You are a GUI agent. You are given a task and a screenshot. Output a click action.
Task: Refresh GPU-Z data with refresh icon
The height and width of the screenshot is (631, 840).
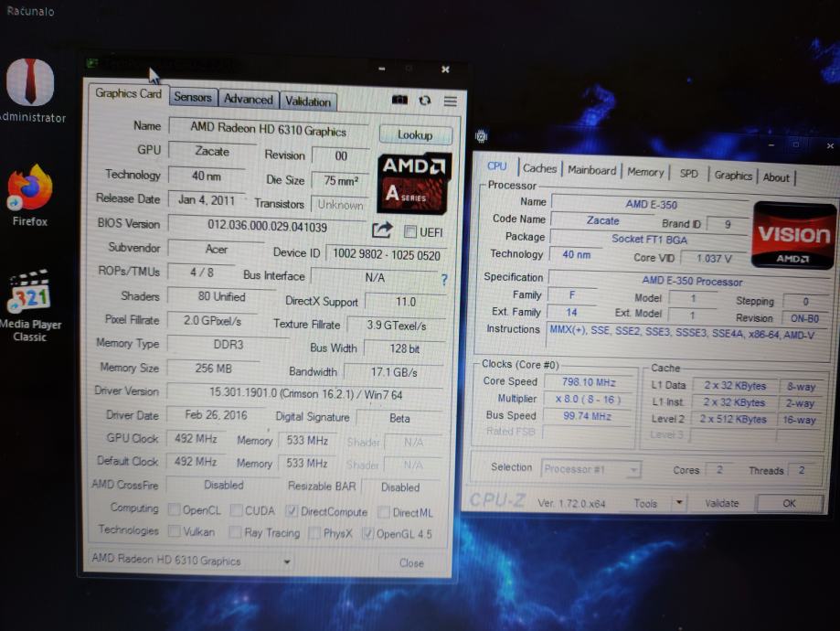(x=425, y=101)
